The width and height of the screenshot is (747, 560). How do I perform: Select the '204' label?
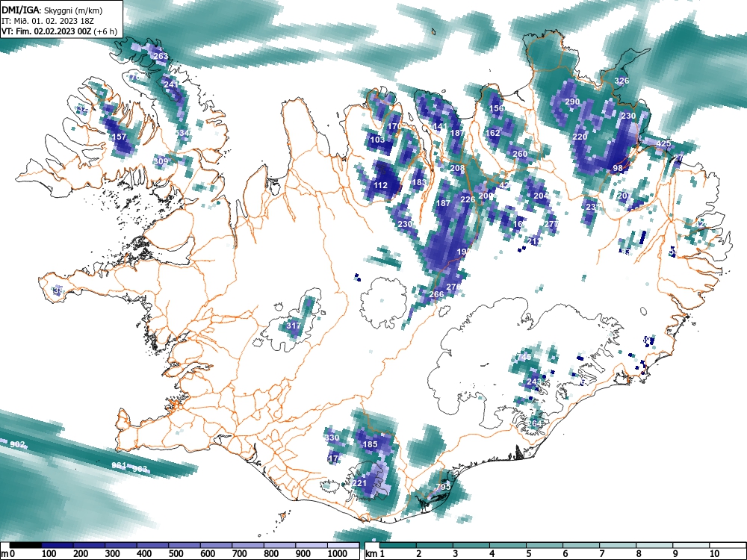pyautogui.click(x=541, y=196)
